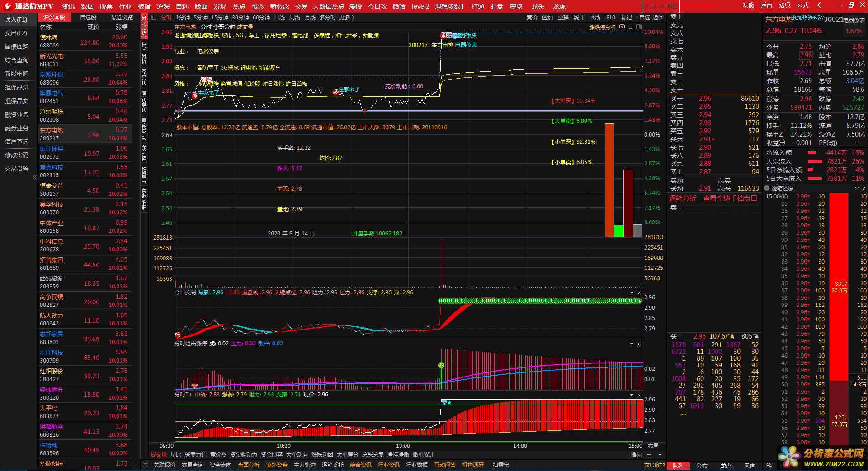Open the 功能 menu in title bar
The image size is (868, 471).
tap(748, 5)
